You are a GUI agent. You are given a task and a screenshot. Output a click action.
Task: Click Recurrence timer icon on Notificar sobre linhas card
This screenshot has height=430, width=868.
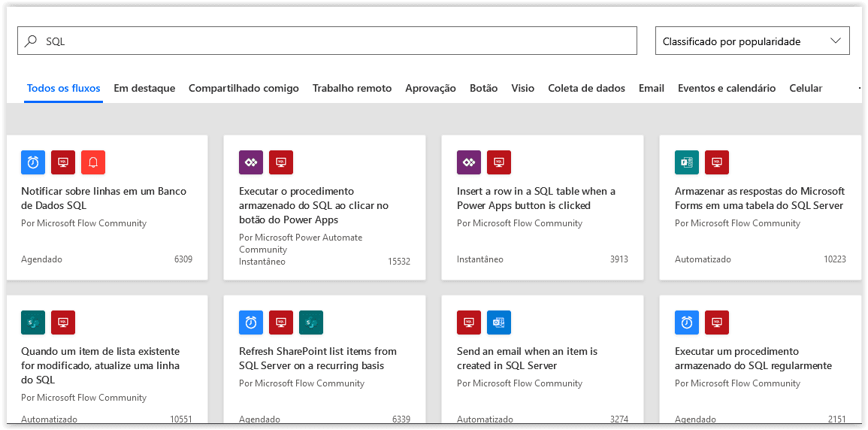pyautogui.click(x=33, y=162)
